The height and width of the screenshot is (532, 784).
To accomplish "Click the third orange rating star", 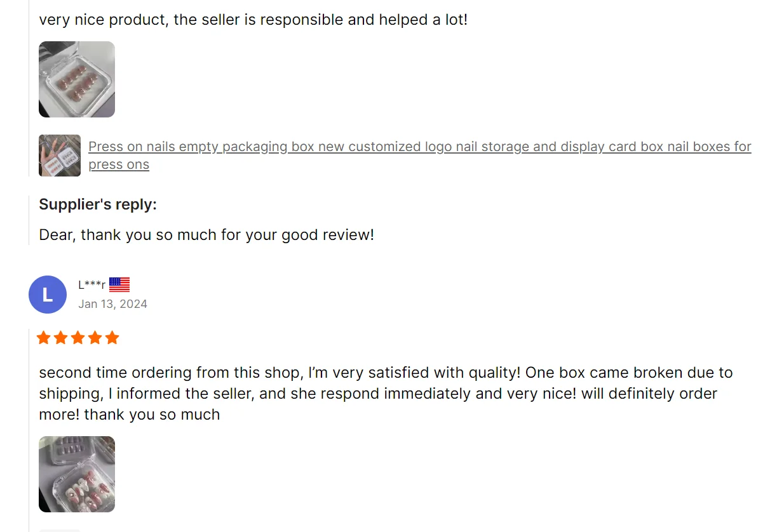I will click(x=78, y=338).
